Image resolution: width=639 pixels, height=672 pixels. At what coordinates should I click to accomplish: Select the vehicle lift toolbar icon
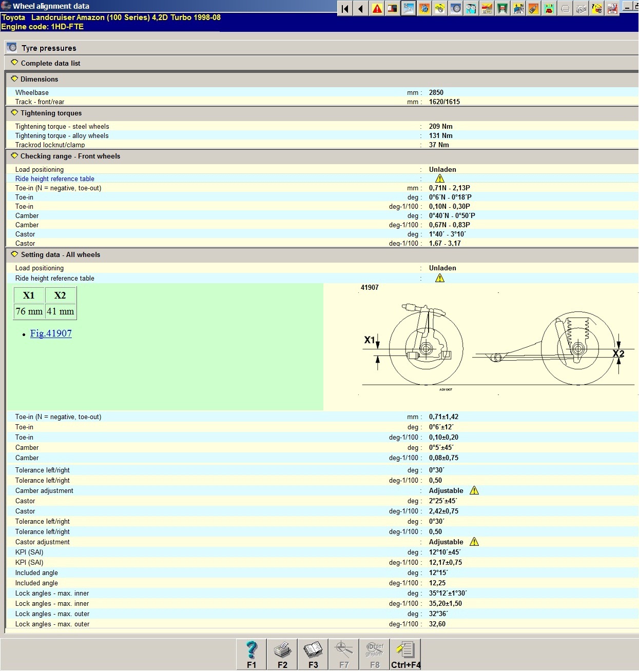pos(502,9)
